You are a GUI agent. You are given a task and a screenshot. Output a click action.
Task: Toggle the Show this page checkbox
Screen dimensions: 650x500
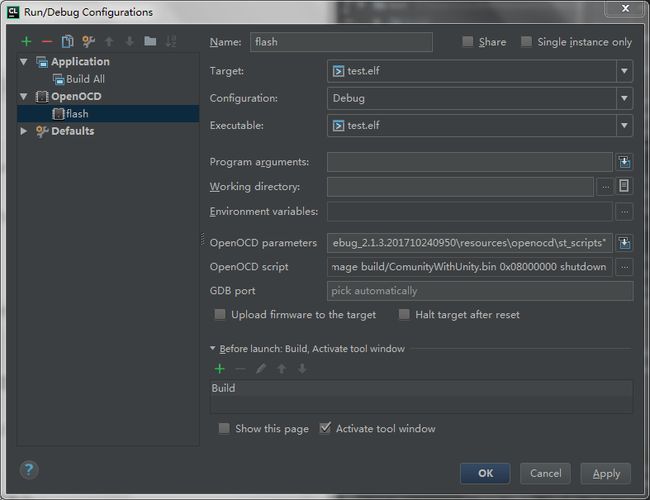(x=224, y=428)
